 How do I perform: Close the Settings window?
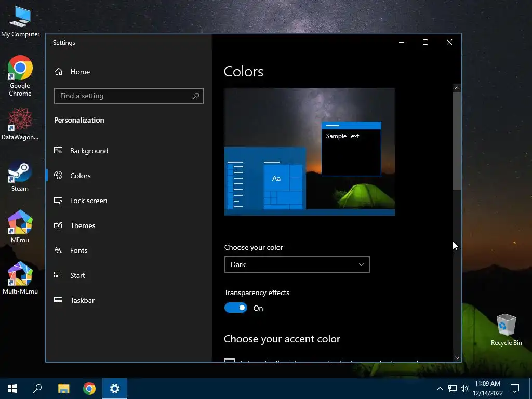(x=449, y=42)
